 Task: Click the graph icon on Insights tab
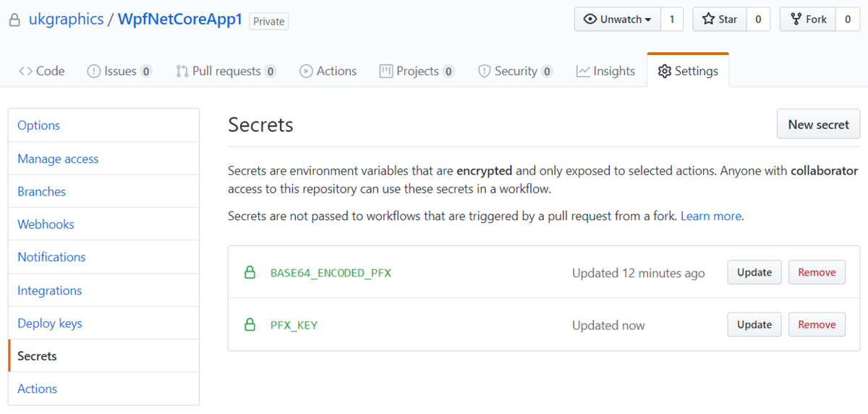583,71
